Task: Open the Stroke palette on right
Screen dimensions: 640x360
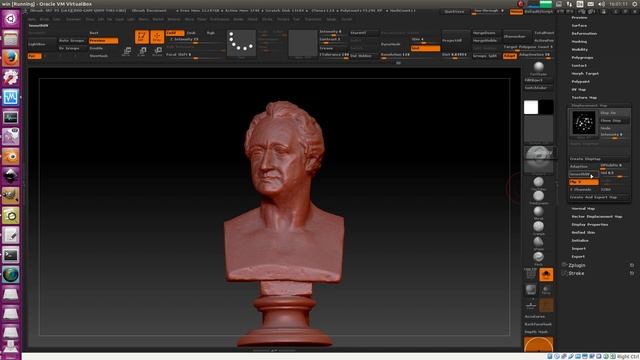Action: click(576, 273)
